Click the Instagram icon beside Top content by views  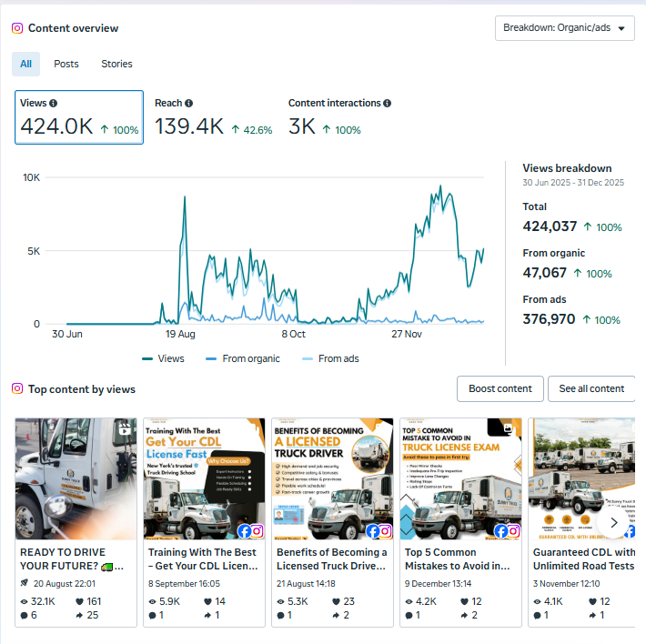17,388
